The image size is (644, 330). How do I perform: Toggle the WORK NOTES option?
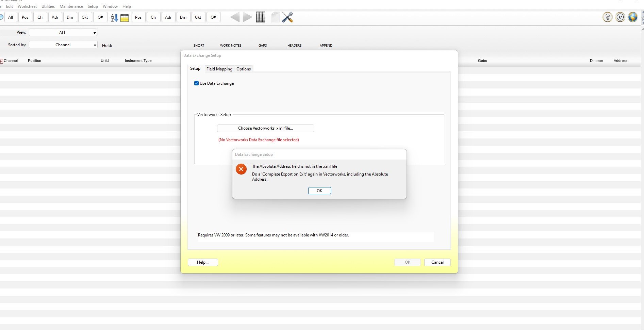[230, 45]
